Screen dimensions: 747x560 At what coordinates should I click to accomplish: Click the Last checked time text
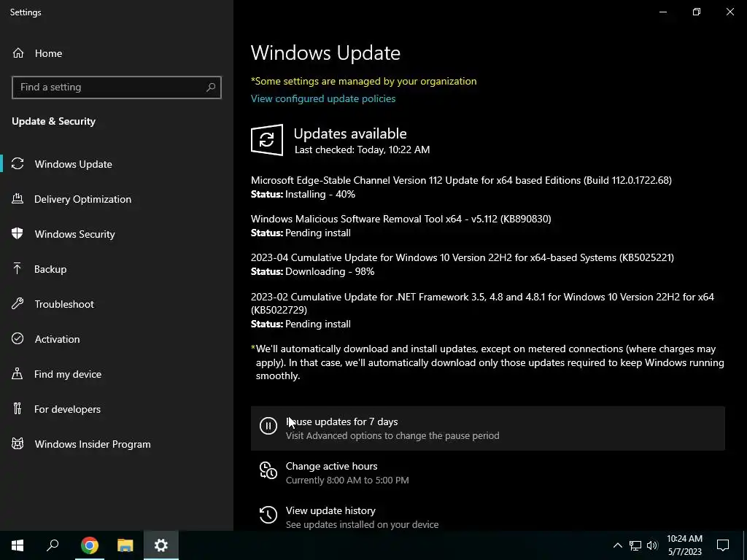(x=362, y=149)
